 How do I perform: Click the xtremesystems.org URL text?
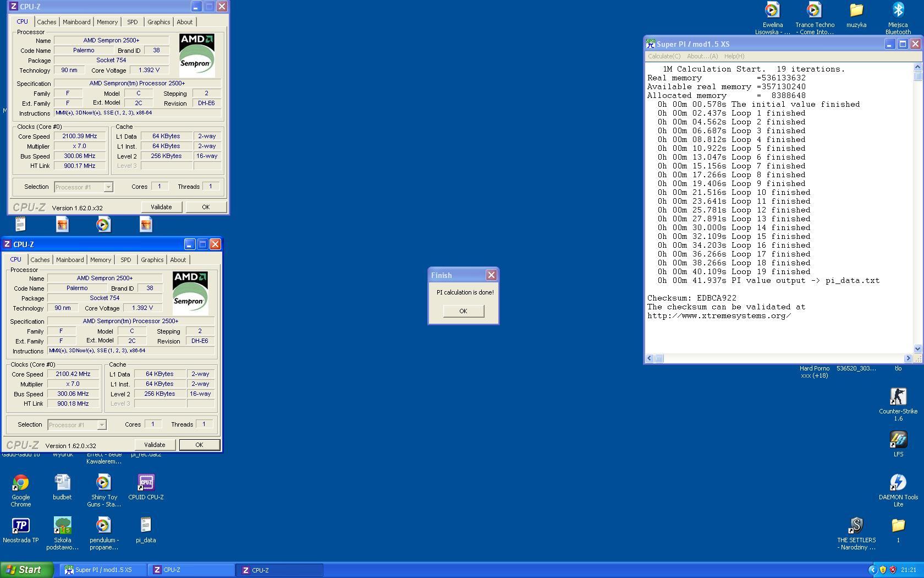coord(719,316)
